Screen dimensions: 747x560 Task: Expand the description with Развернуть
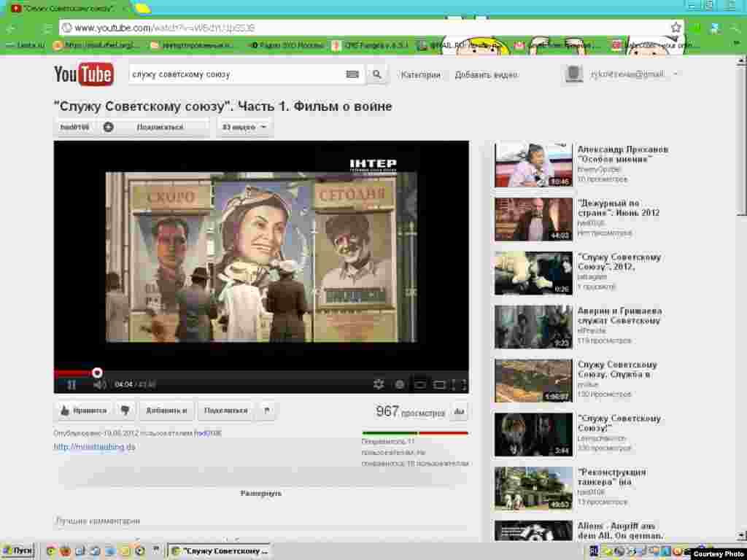[x=261, y=494]
